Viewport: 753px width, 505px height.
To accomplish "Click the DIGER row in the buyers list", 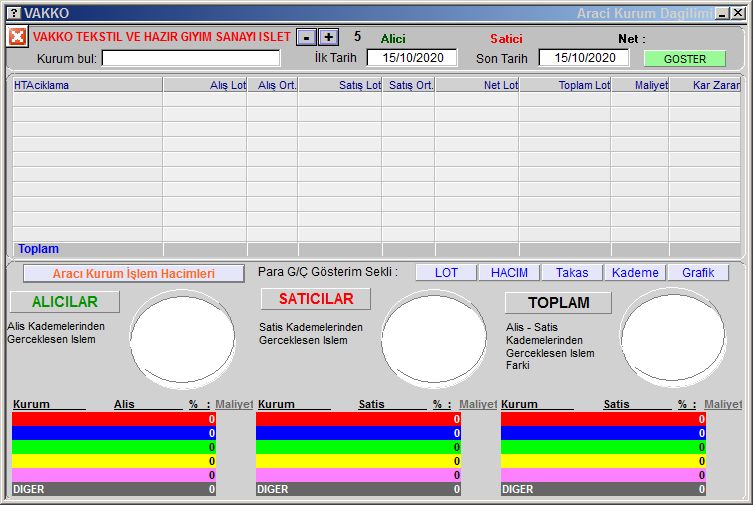I will [114, 489].
